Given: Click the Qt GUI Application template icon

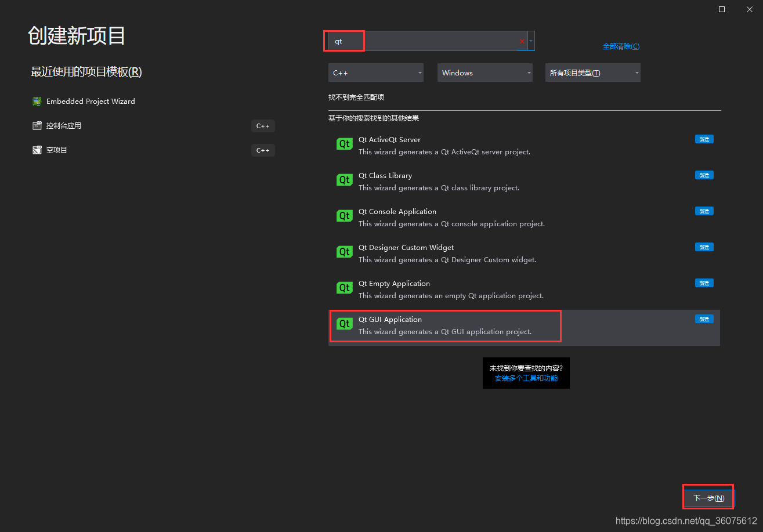Looking at the screenshot, I should [x=345, y=324].
